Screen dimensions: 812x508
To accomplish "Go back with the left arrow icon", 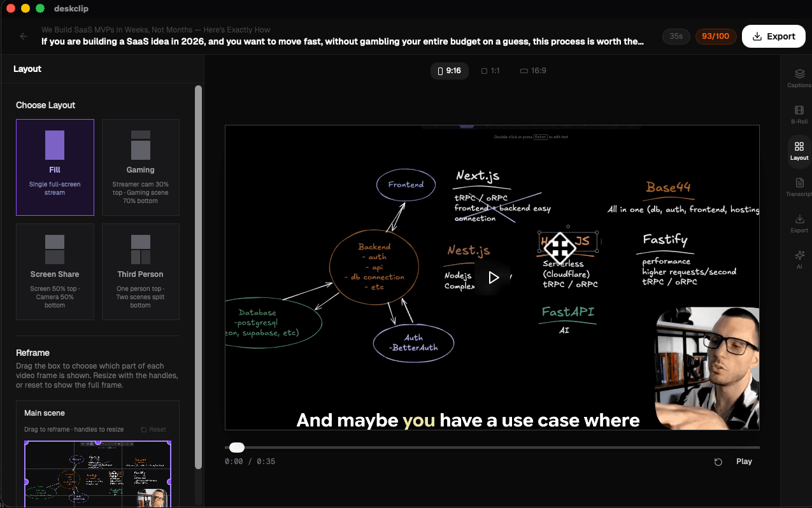I will pos(24,36).
